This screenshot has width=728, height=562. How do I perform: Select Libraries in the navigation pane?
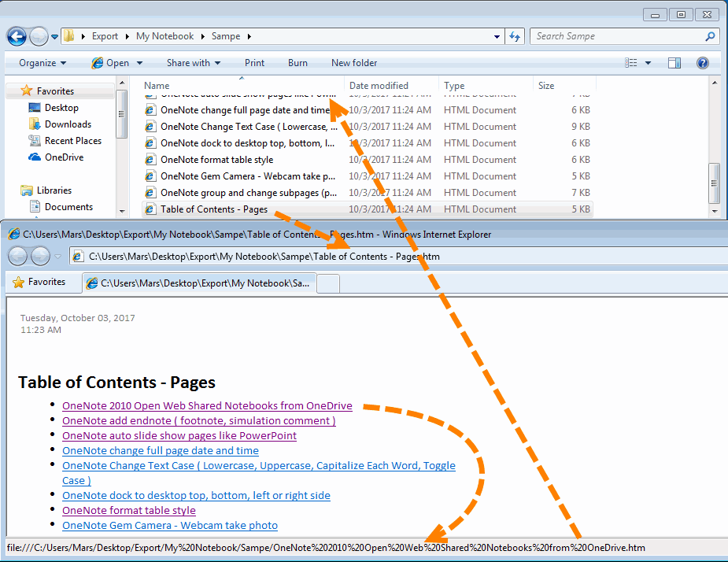(x=54, y=190)
